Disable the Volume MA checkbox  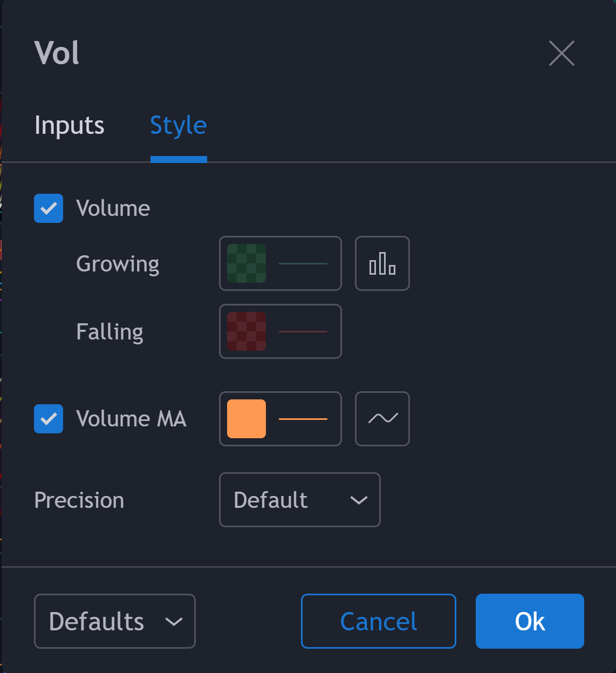point(49,419)
